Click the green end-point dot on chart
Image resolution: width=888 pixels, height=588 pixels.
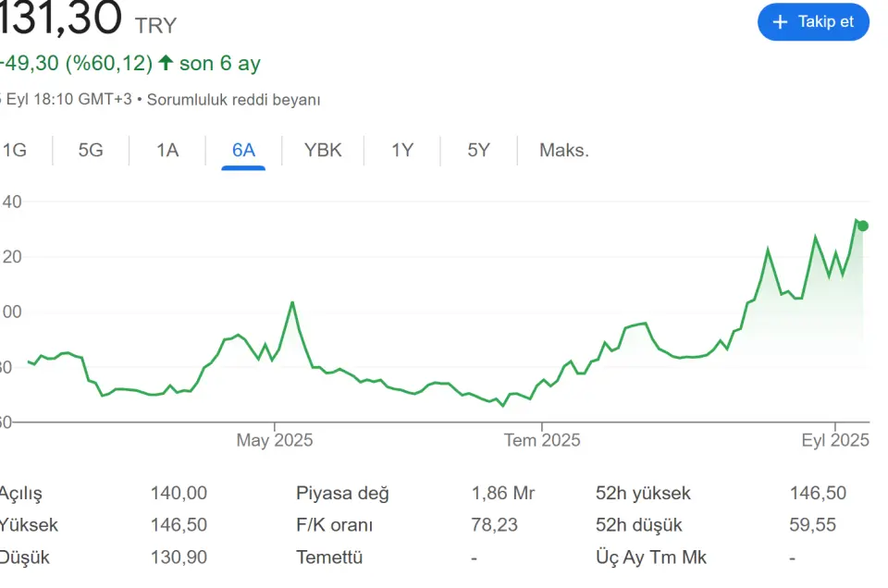point(862,226)
